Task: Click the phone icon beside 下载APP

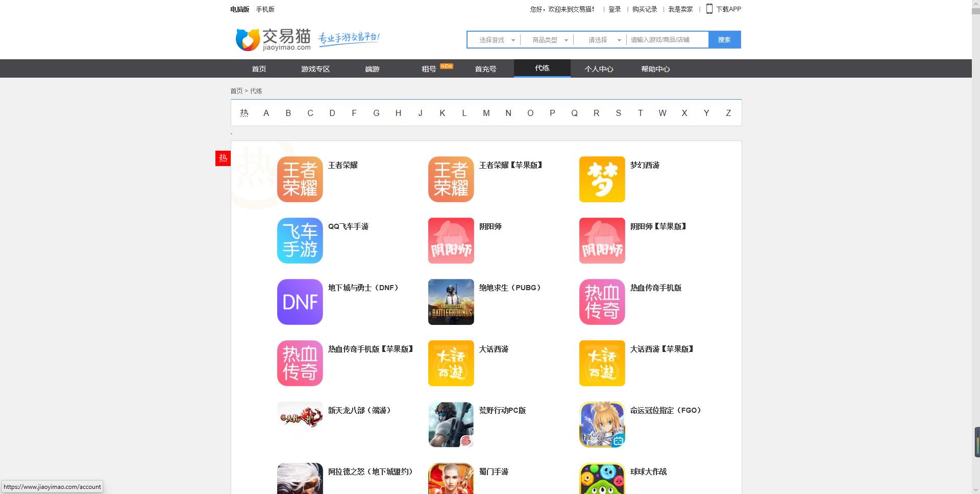Action: click(709, 9)
